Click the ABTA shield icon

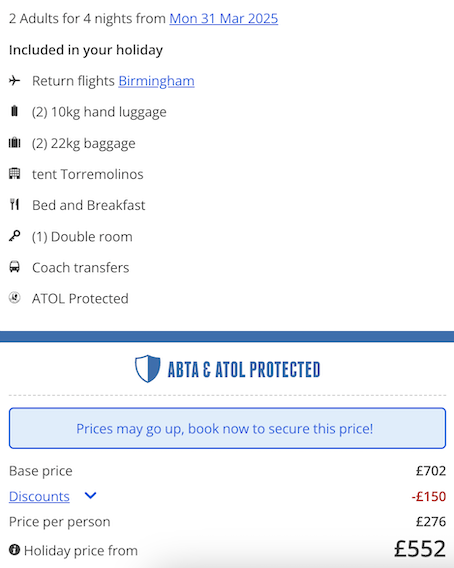click(147, 369)
